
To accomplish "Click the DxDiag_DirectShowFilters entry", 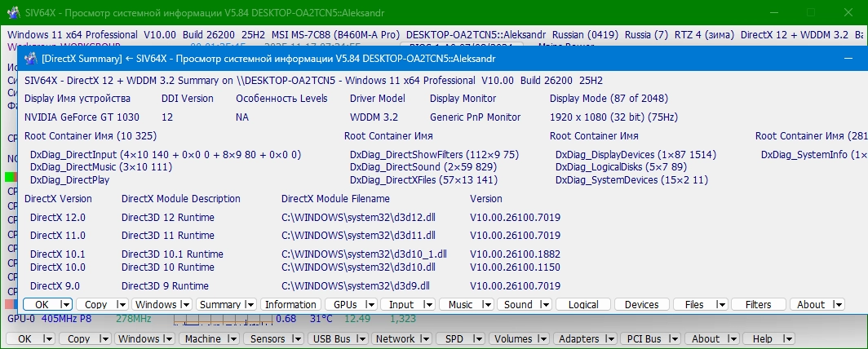I will (435, 155).
